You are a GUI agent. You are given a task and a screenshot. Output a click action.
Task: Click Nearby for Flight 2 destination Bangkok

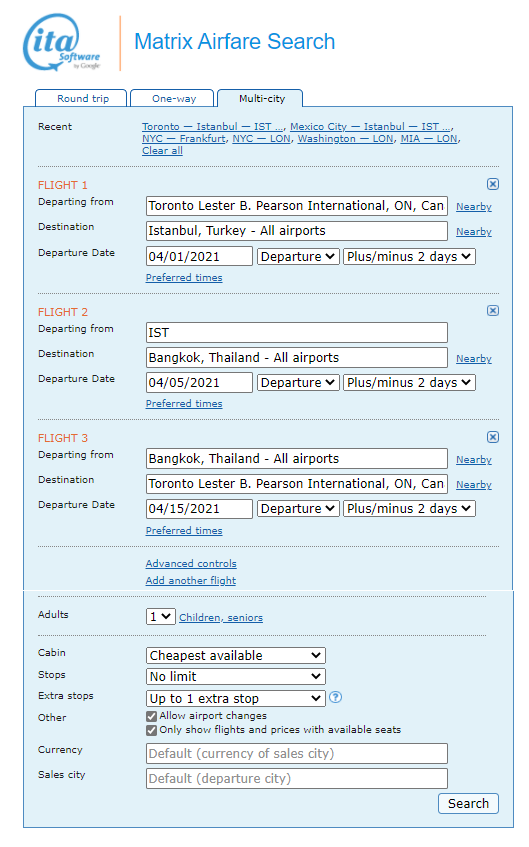coord(474,359)
